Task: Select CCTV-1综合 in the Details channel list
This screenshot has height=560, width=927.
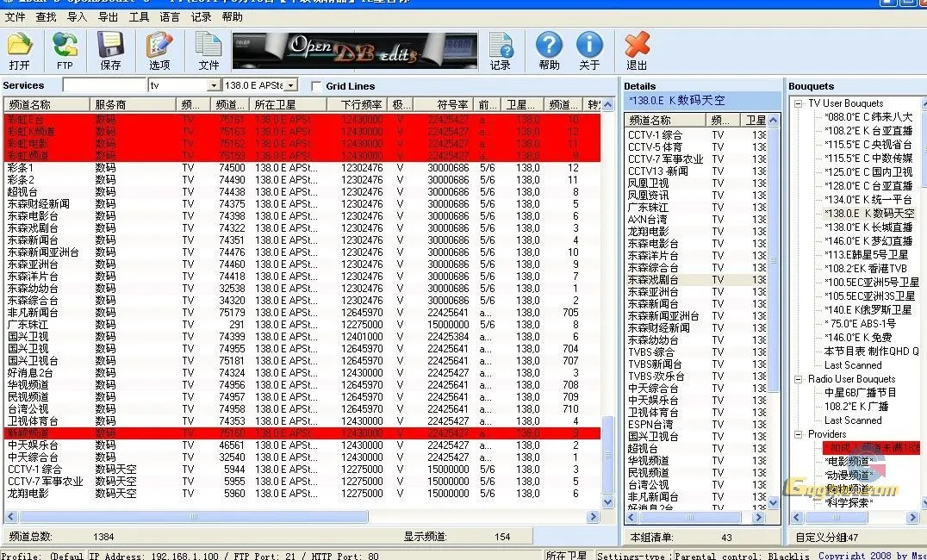Action: point(656,134)
